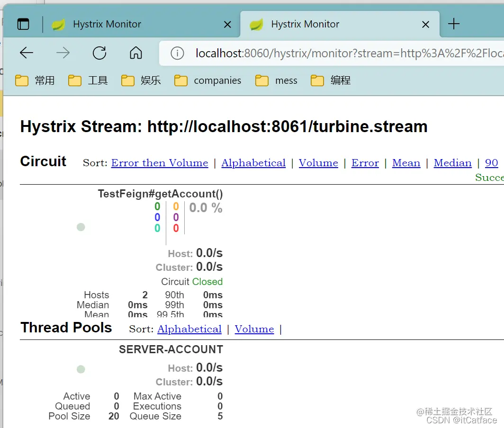
Task: Click the Hosts value 2
Action: (x=145, y=294)
